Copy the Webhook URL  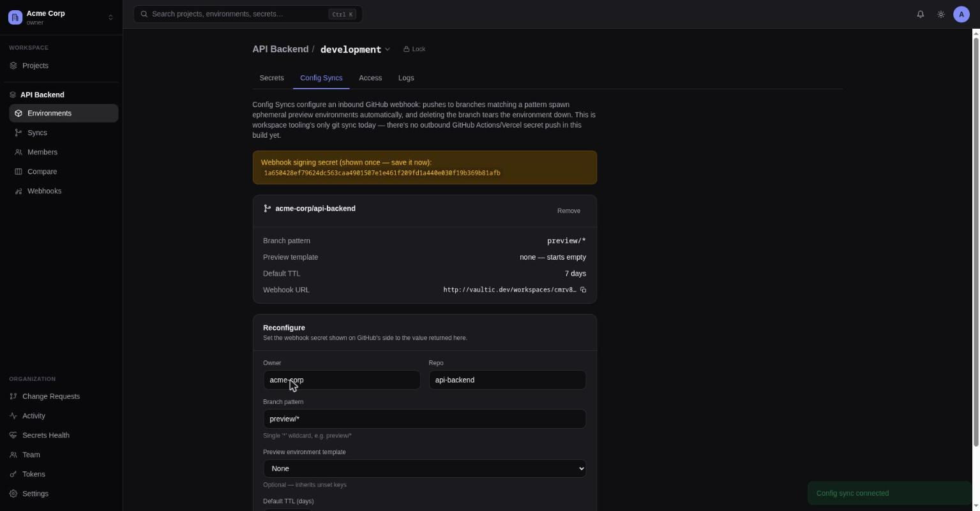[x=583, y=290]
